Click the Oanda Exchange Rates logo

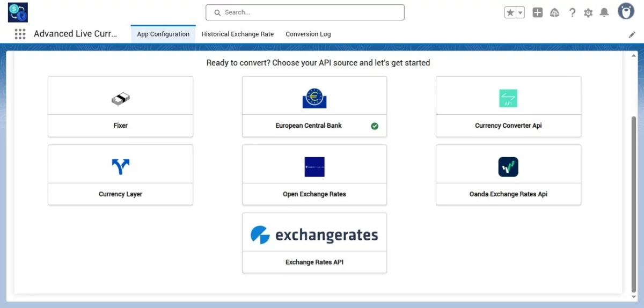coord(508,167)
